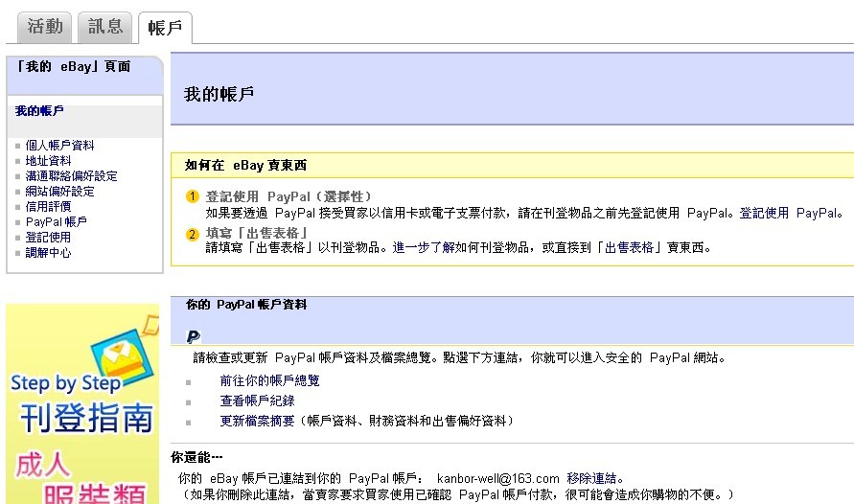Click 移除連結 to unlink PayPal account

pos(592,478)
